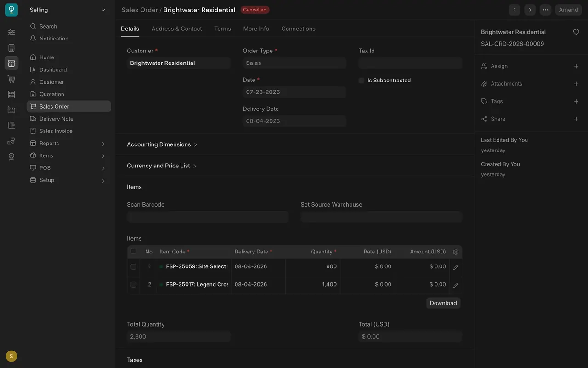Screen dimensions: 588x368
Task: Go to the next document arrow
Action: coord(530,10)
